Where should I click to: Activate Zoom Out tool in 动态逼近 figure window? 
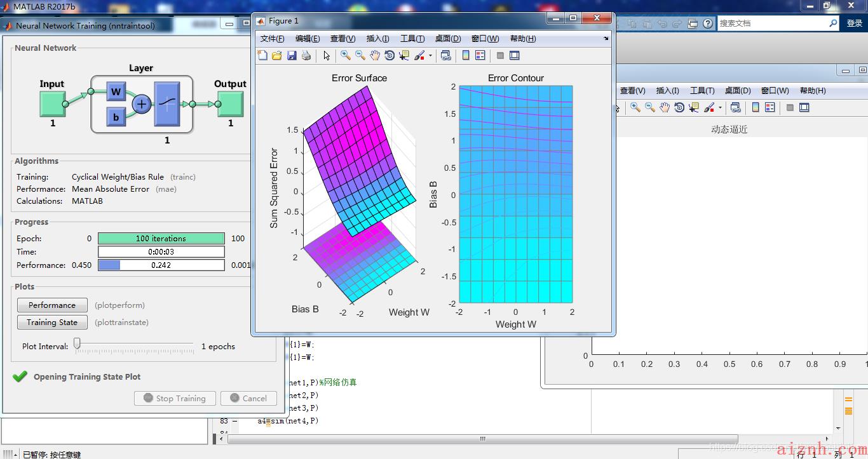pos(650,108)
